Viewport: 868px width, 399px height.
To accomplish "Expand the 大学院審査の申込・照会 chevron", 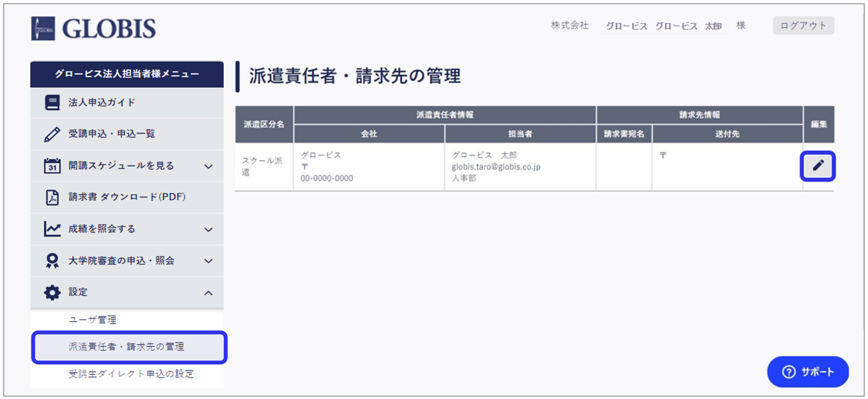I will [x=209, y=261].
